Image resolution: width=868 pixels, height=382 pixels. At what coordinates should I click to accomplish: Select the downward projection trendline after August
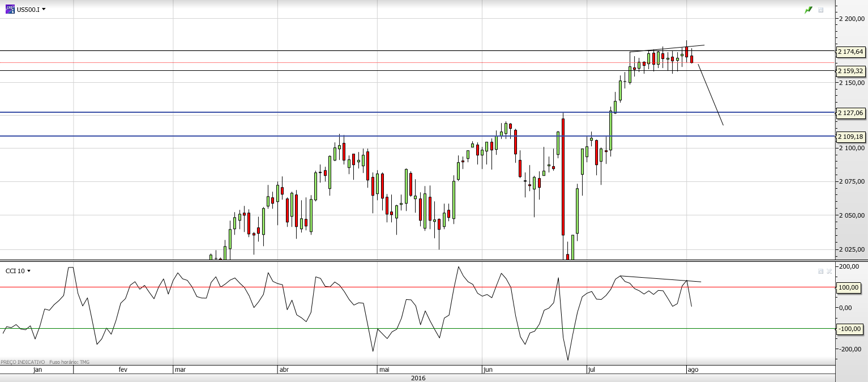point(711,95)
